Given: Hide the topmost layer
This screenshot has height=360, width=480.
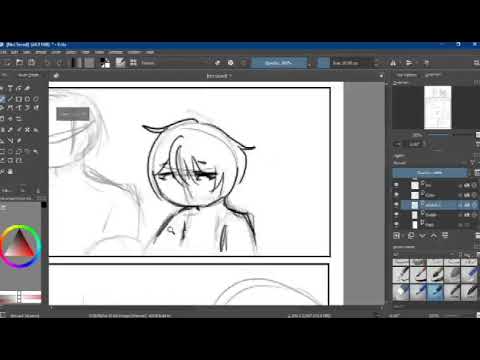Looking at the screenshot, I should pyautogui.click(x=396, y=185).
